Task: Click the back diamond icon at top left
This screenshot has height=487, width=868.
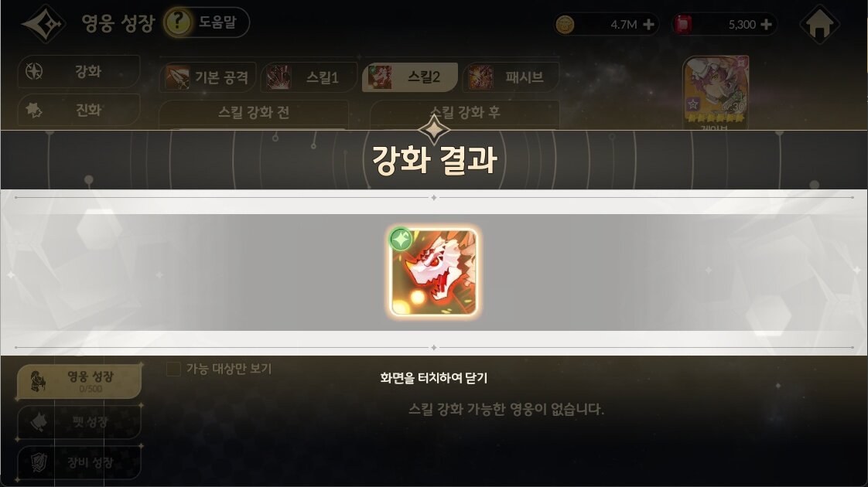Action: pyautogui.click(x=44, y=24)
